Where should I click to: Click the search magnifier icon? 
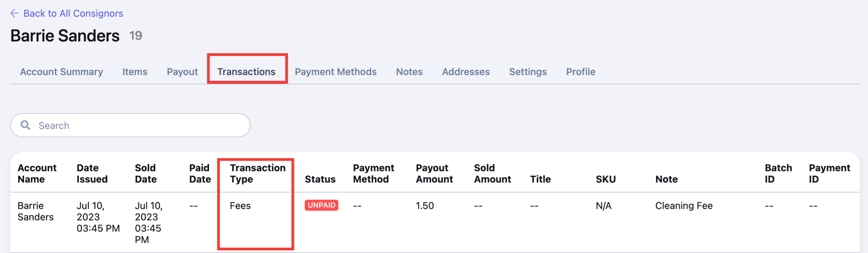(25, 125)
